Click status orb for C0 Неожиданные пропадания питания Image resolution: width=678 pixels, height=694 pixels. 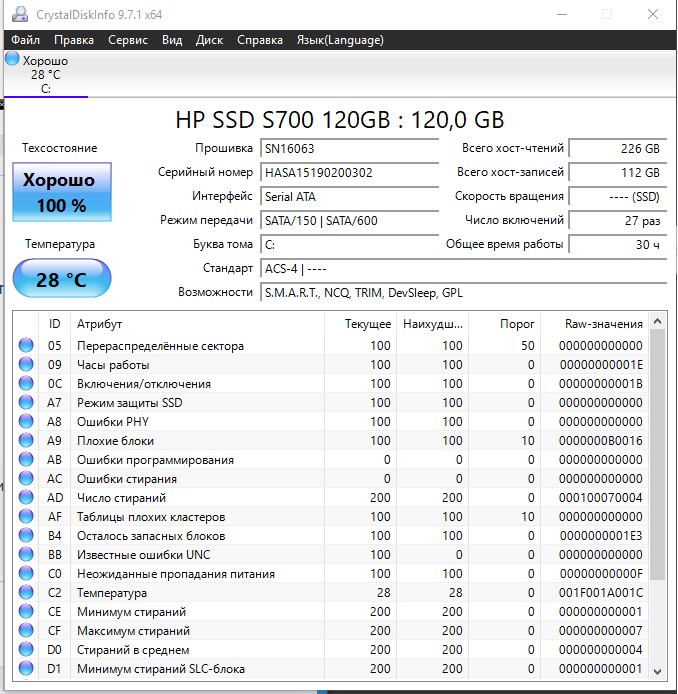(x=26, y=574)
